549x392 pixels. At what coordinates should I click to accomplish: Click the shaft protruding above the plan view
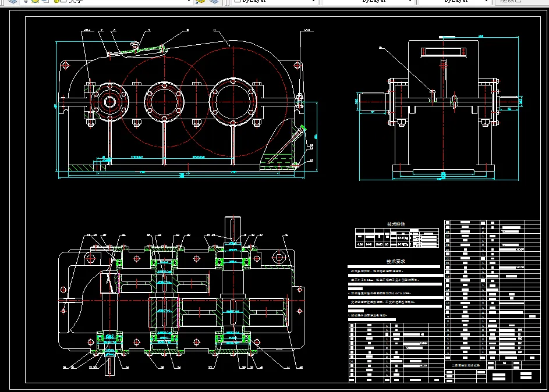(233, 229)
